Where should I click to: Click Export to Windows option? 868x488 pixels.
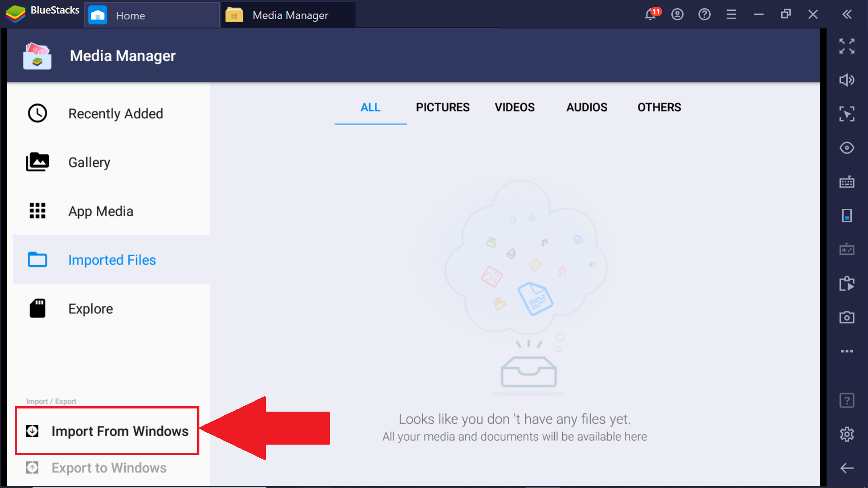[109, 468]
